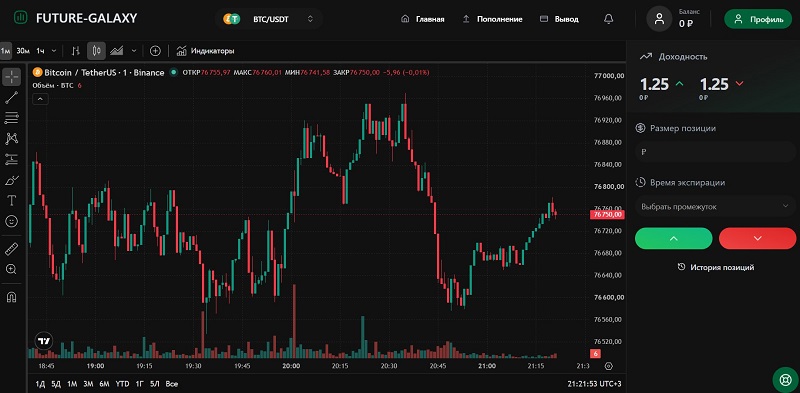Click the 76750,00 current price label
The width and height of the screenshot is (800, 393).
pos(607,214)
